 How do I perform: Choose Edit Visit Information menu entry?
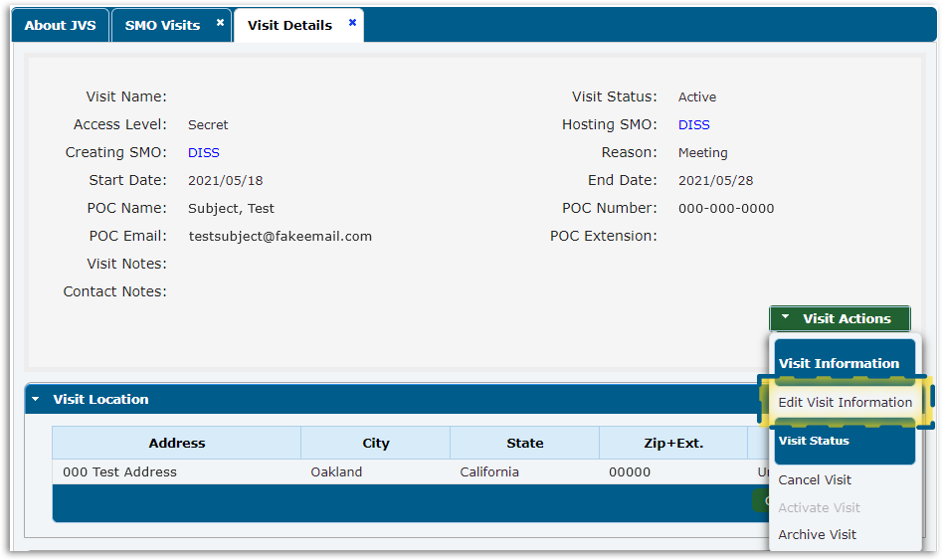click(x=845, y=402)
